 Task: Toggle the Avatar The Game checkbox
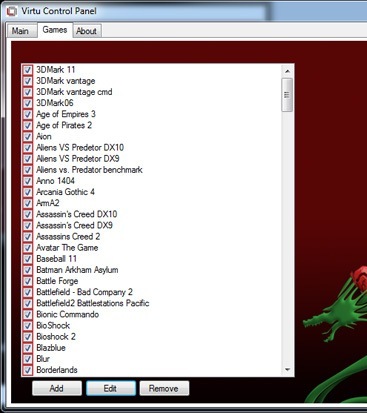(x=28, y=248)
